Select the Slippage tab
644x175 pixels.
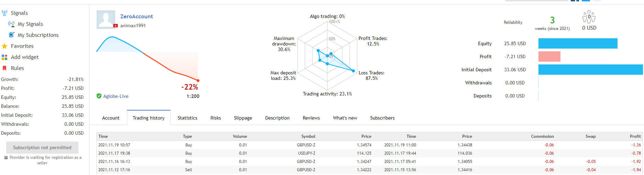[243, 118]
